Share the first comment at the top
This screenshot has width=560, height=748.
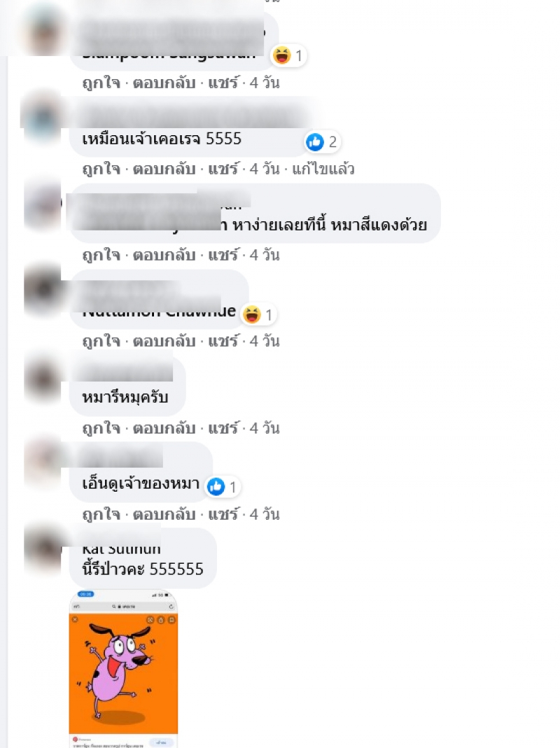point(223,83)
